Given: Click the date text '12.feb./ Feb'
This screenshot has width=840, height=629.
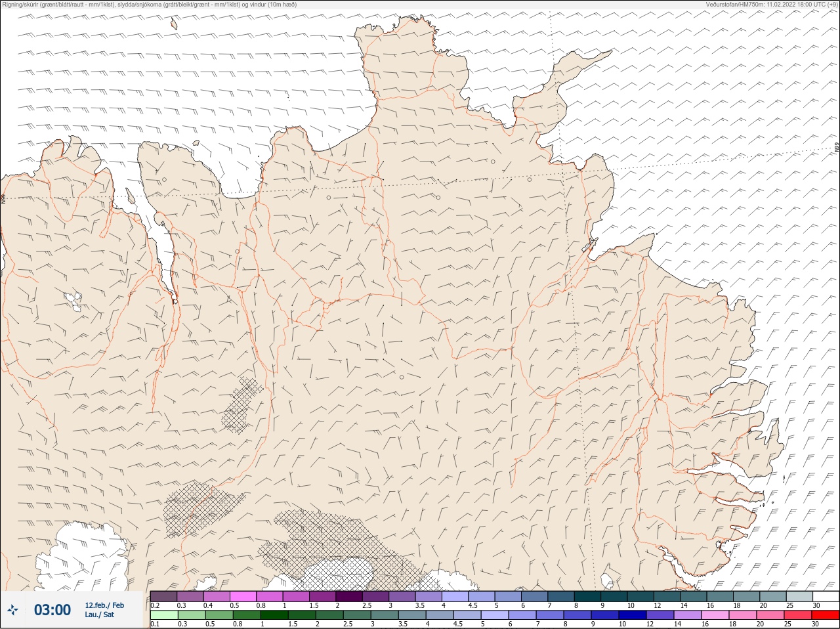Looking at the screenshot, I should coord(104,605).
